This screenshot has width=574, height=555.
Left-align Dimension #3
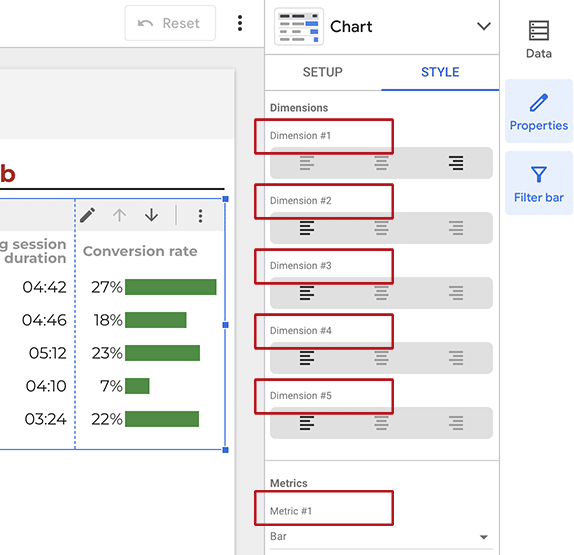[x=307, y=293]
